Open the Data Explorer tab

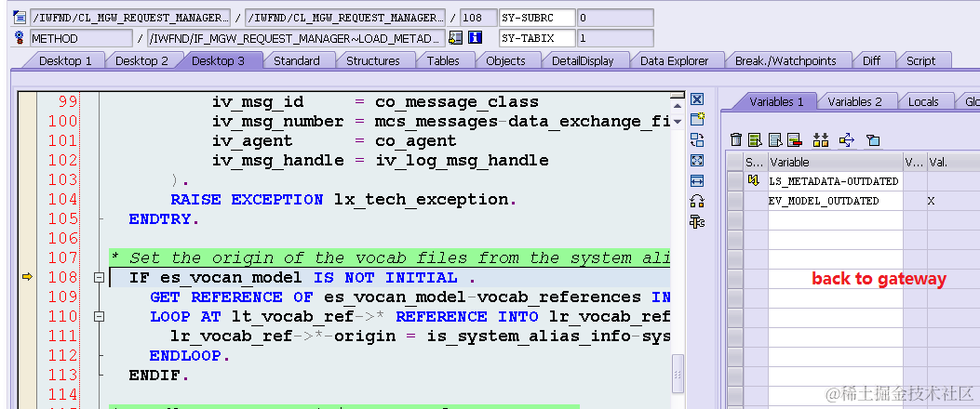click(674, 60)
